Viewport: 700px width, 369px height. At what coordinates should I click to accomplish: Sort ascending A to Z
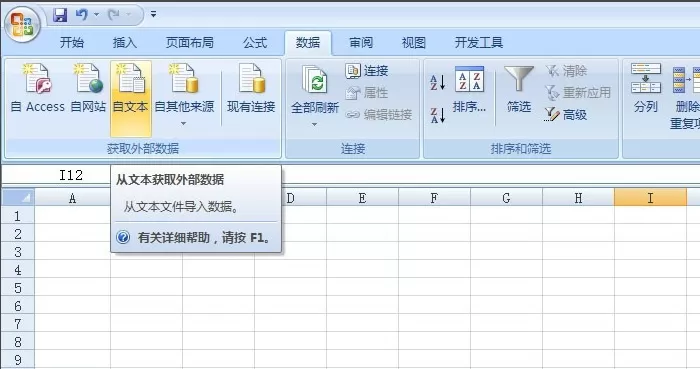coord(438,82)
